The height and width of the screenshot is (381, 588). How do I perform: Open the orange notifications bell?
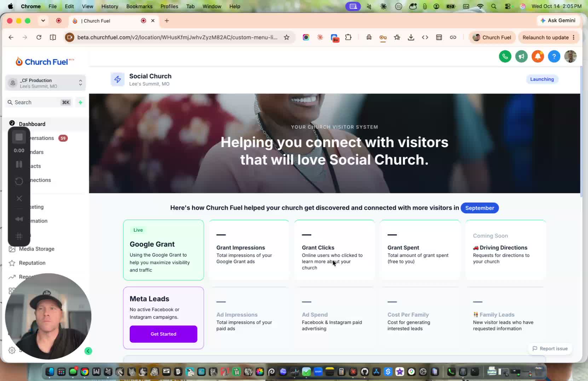point(538,57)
